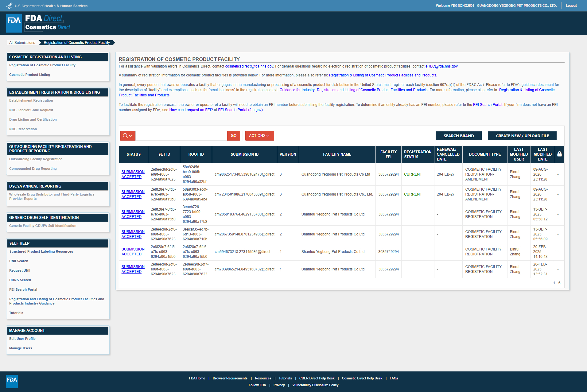This screenshot has width=587, height=392.
Task: Open Submission Accepted for cm2067359148 row
Action: [x=133, y=234]
